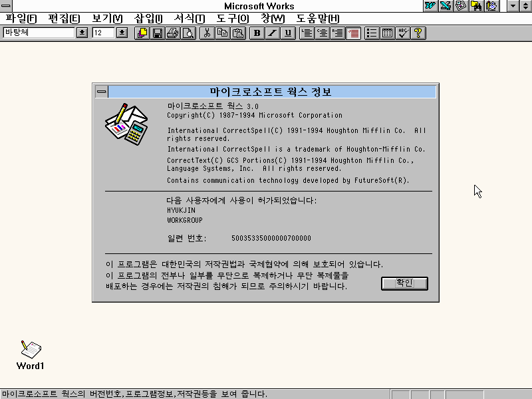The height and width of the screenshot is (399, 532).
Task: Select right alignment button
Action: (x=338, y=33)
